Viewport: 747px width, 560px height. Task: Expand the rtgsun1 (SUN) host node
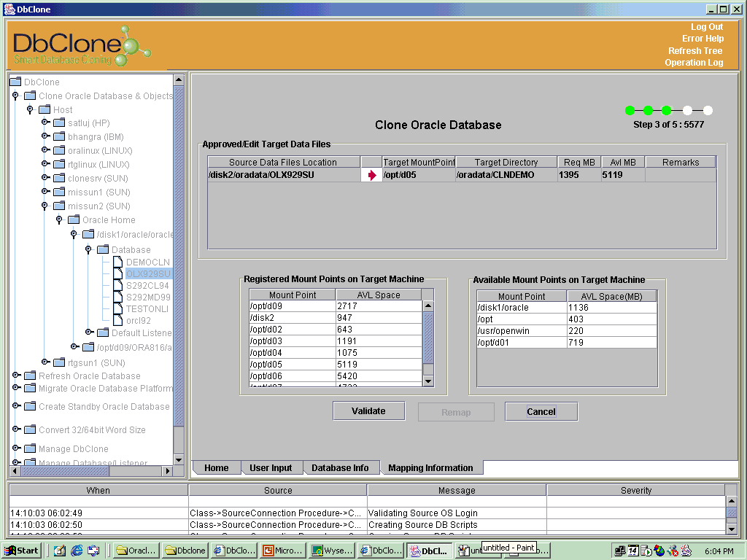(x=45, y=362)
